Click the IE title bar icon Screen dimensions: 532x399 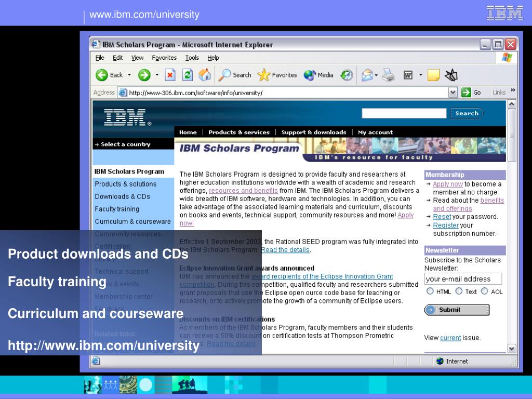(96, 45)
